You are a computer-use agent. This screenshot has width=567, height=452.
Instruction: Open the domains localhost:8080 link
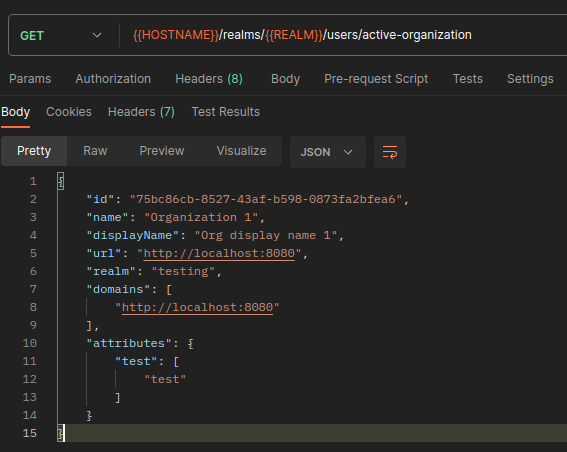(x=197, y=308)
